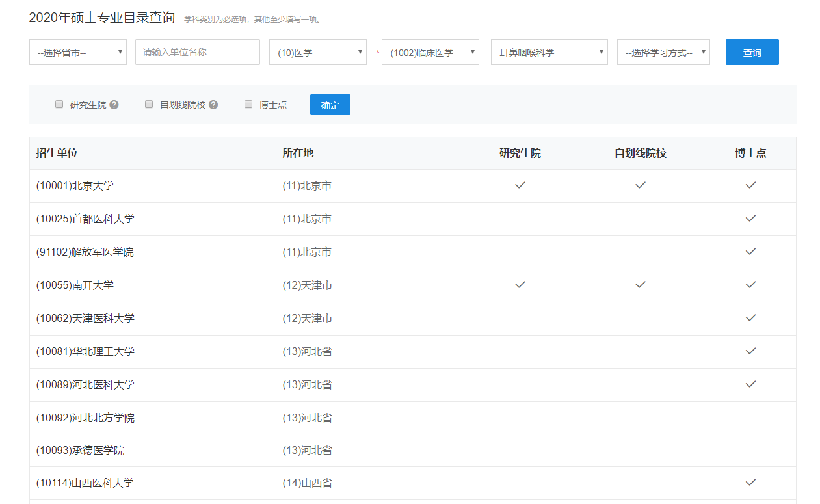Click the 2020年硕士专业目录查询 heading
820x504 pixels.
tap(102, 18)
